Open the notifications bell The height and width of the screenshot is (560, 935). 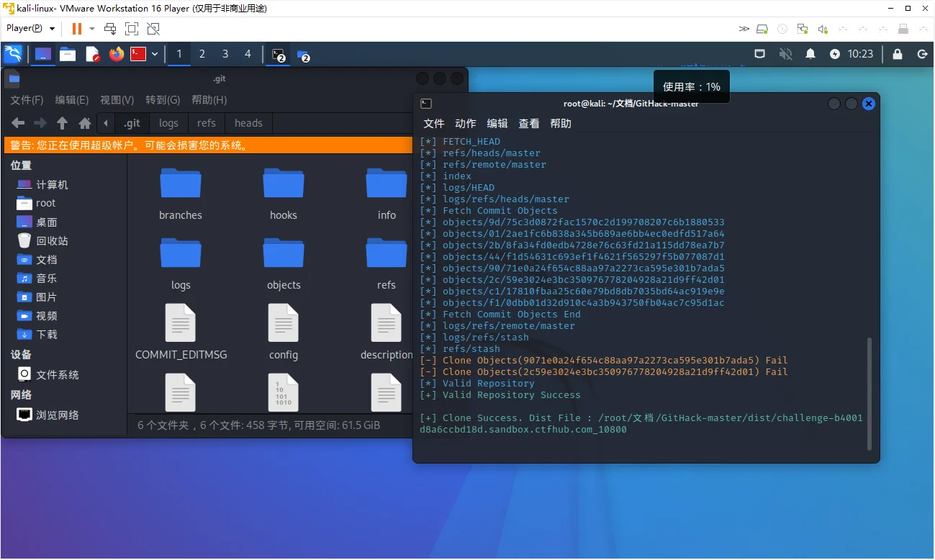point(810,54)
